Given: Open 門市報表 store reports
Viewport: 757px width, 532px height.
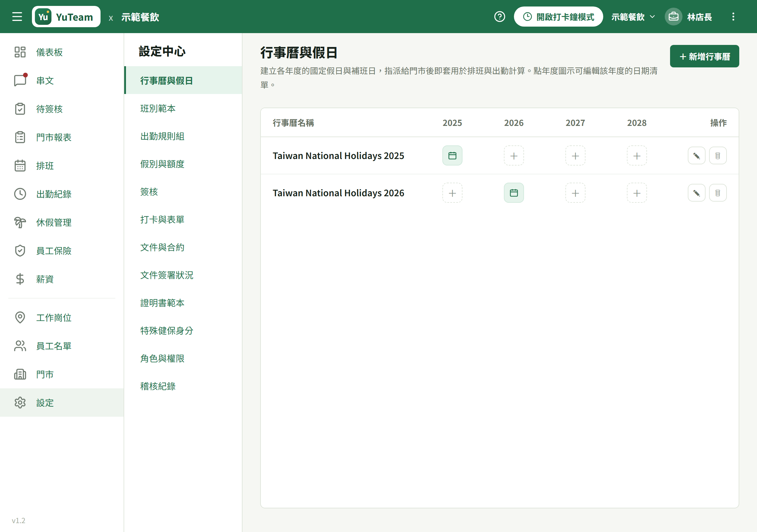Looking at the screenshot, I should pos(62,137).
